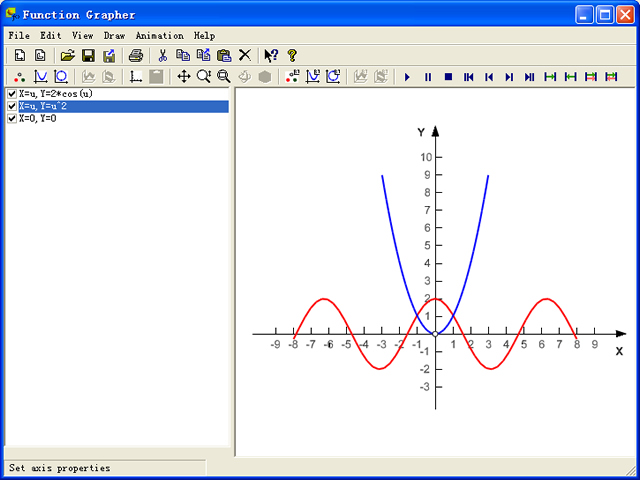Cut selection with the scissors icon
Screen dimensions: 640x480
click(162, 55)
